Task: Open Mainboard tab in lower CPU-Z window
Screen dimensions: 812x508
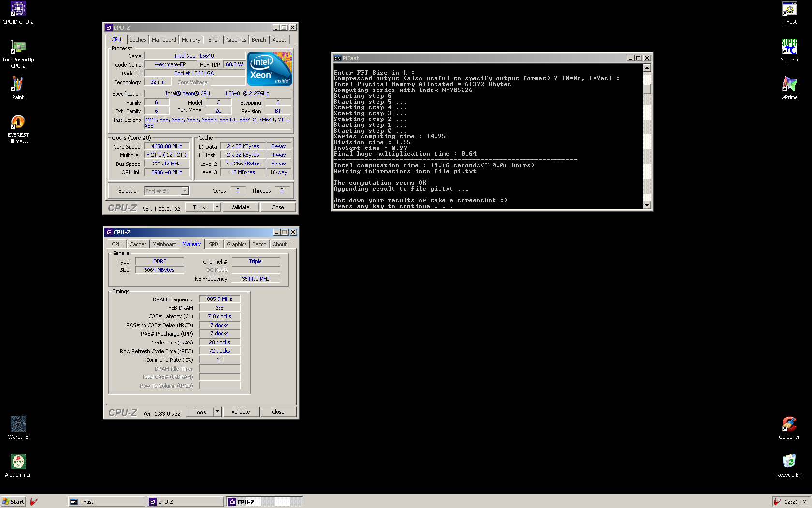Action: (x=164, y=244)
